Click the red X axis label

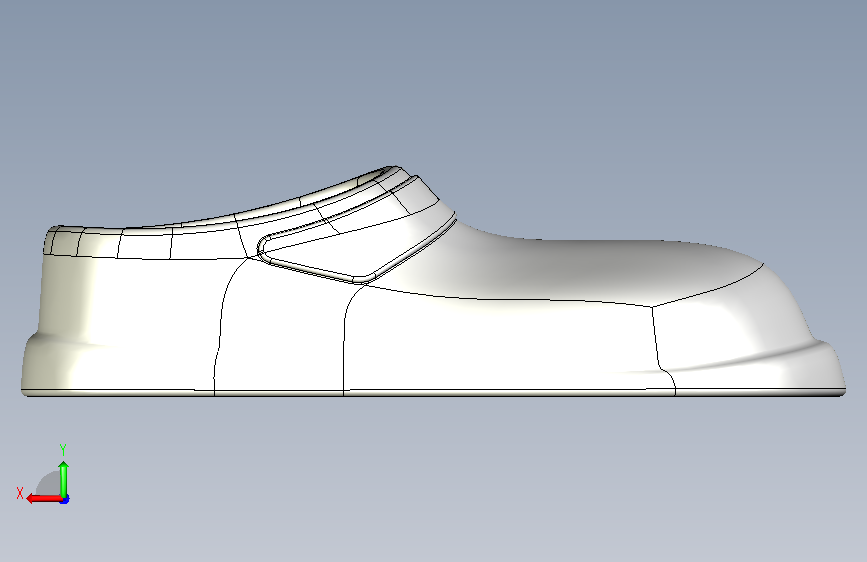(x=20, y=493)
